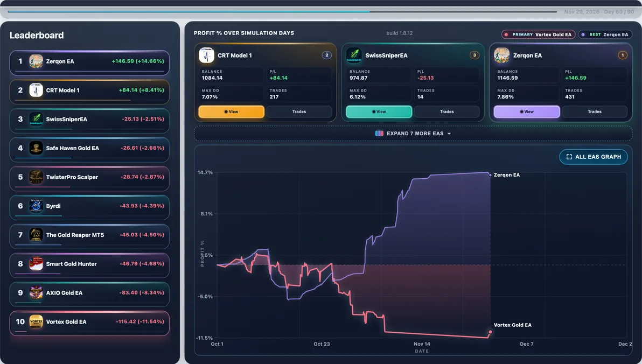Click 'Leaderboard' heading
This screenshot has height=364, width=642.
point(37,35)
